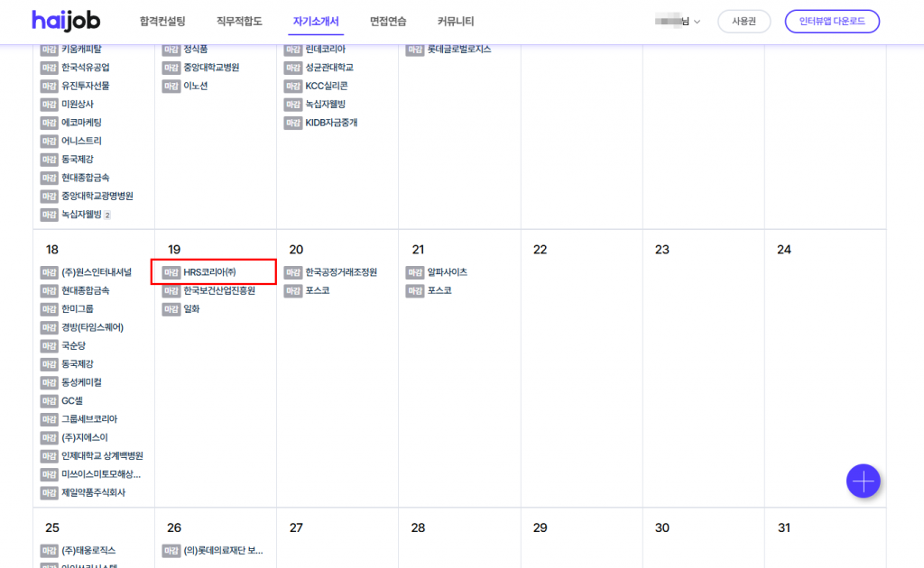Open the 알파사이츠 posting on the 21st
Viewport: 924px width, 568px height.
pos(447,272)
